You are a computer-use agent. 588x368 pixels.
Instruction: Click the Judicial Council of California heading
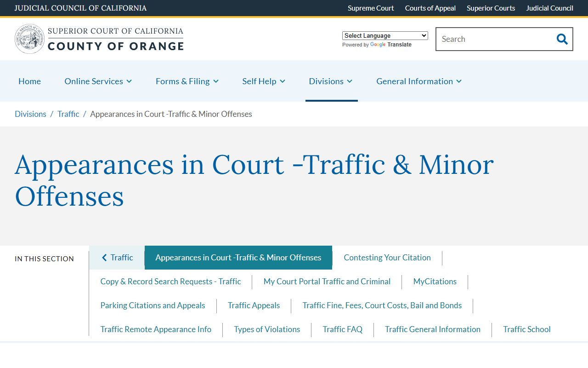tap(81, 8)
